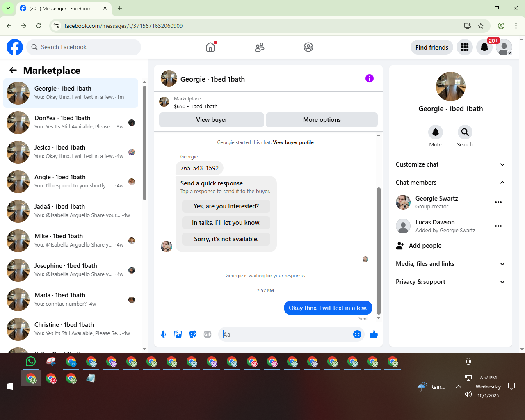The image size is (525, 420).
Task: Open the Christine 1bed 1bath conversation
Action: [71, 329]
